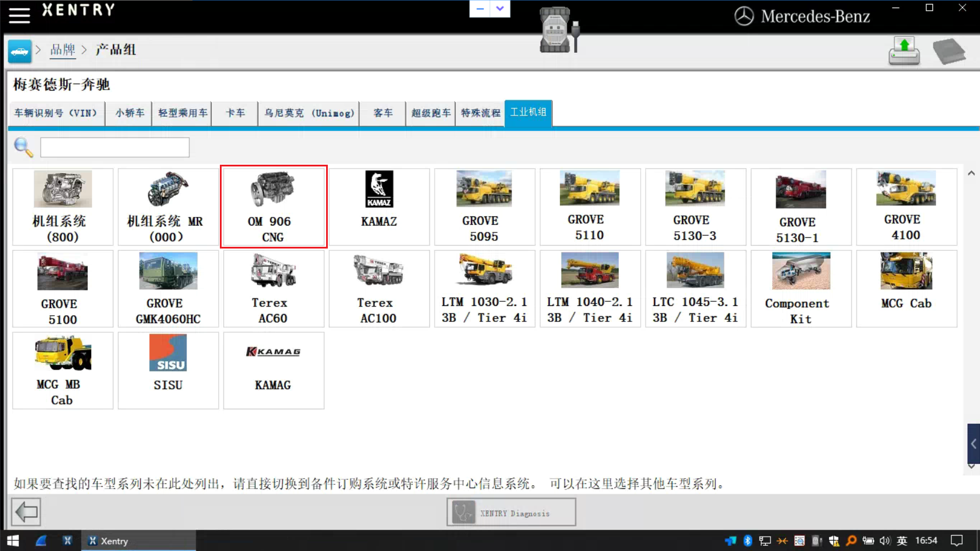Open the 16:54 system clock

(926, 541)
